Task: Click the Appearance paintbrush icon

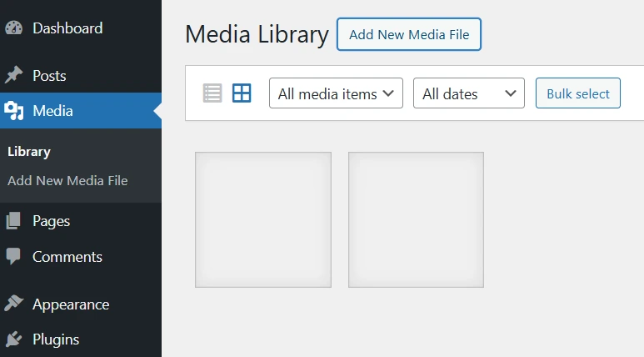Action: tap(13, 304)
